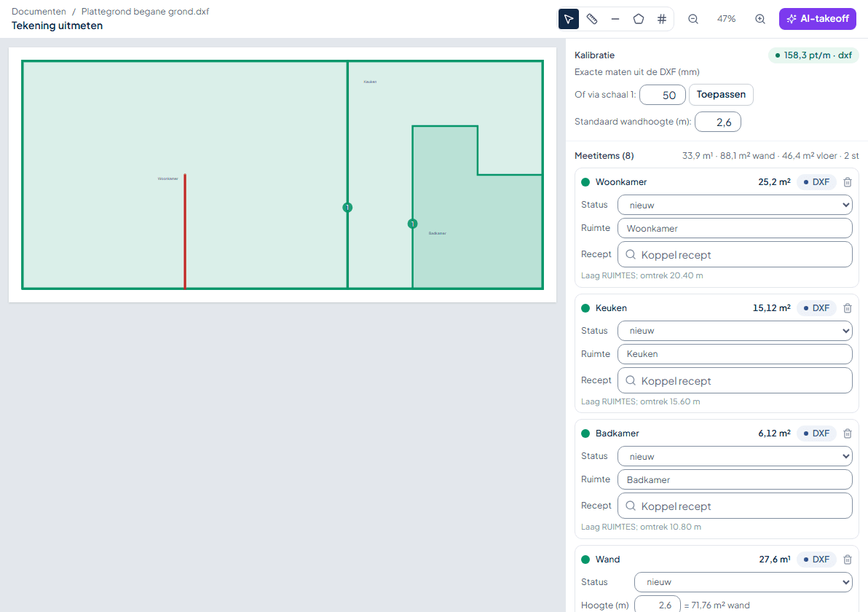
Task: Click the count marker on Badkamer wall
Action: pos(412,224)
